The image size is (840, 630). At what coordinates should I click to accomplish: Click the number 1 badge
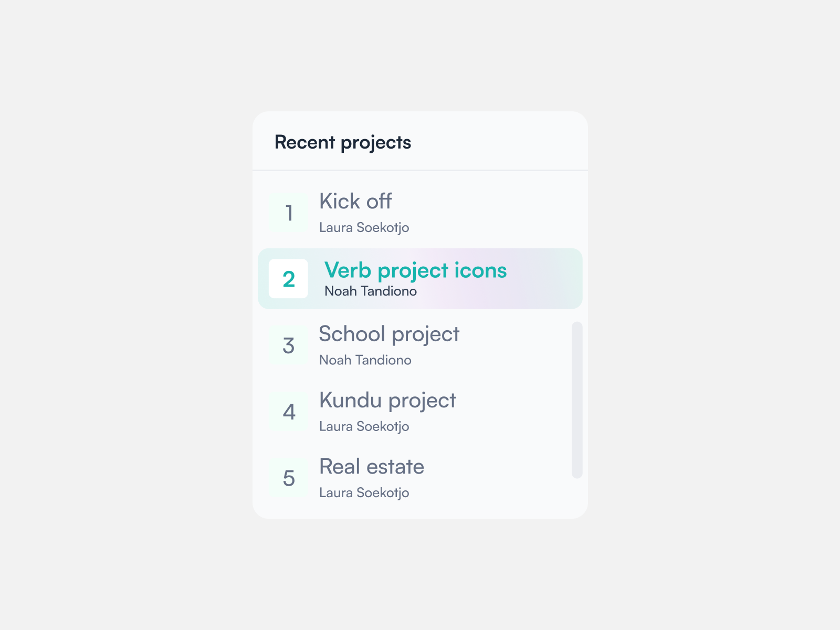coord(288,213)
